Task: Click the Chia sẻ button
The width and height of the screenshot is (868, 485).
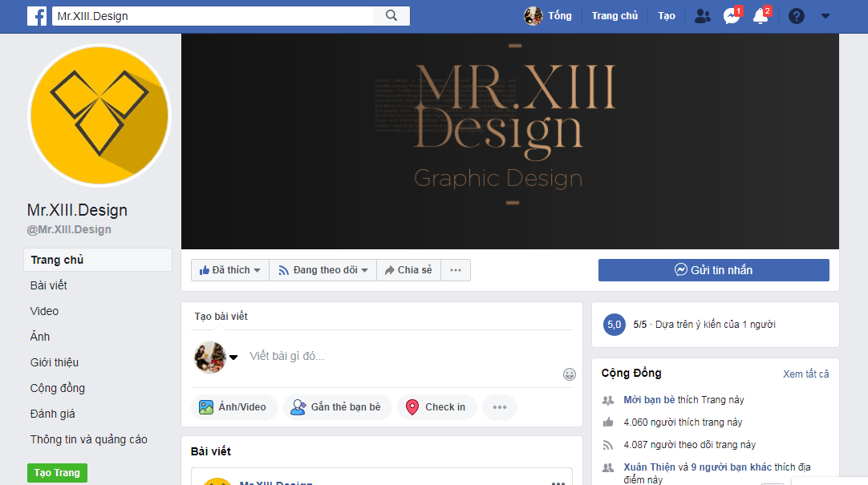Action: pyautogui.click(x=408, y=270)
